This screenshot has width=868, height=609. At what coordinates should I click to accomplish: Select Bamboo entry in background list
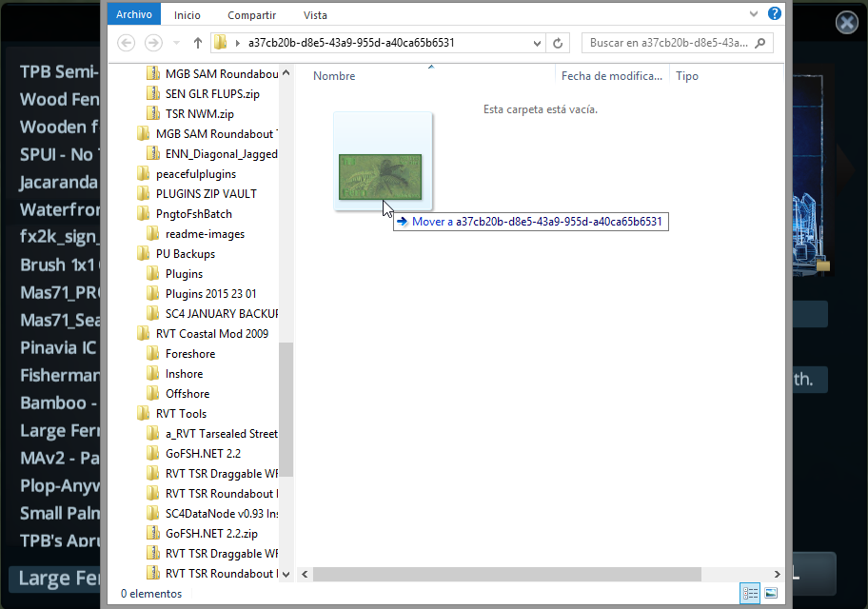(x=59, y=403)
